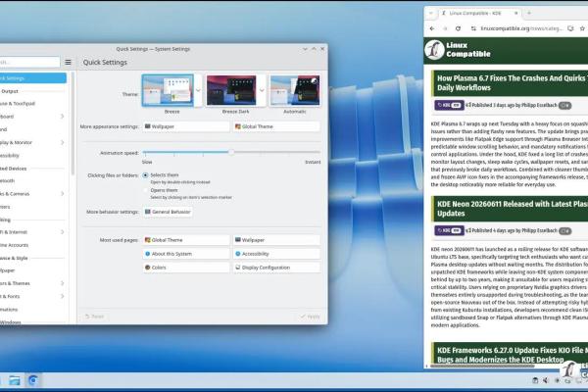Open the browser tab search dropdown
588x392 pixels.
pos(430,13)
